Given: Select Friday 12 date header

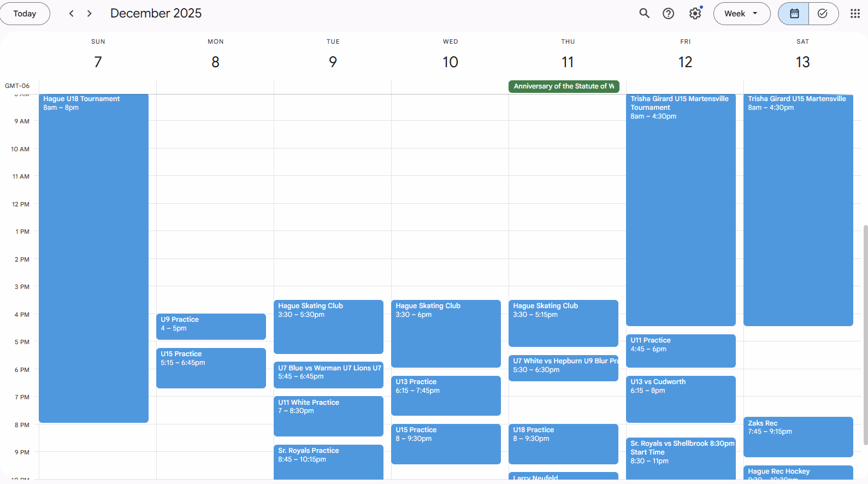Looking at the screenshot, I should 685,62.
